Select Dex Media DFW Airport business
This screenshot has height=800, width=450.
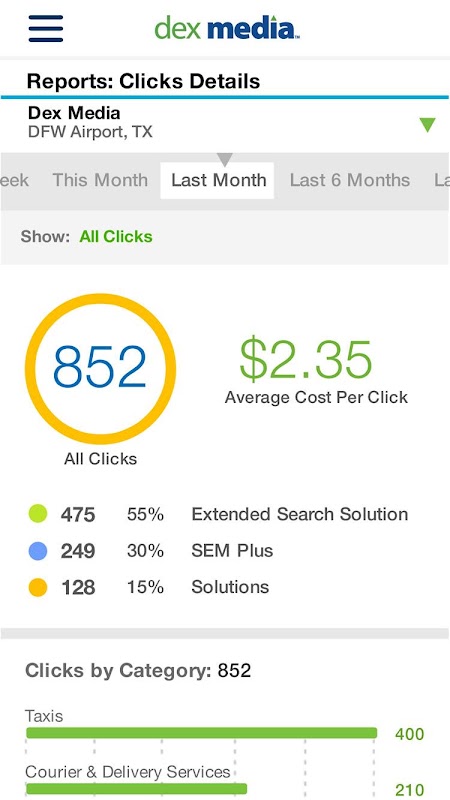[90, 122]
